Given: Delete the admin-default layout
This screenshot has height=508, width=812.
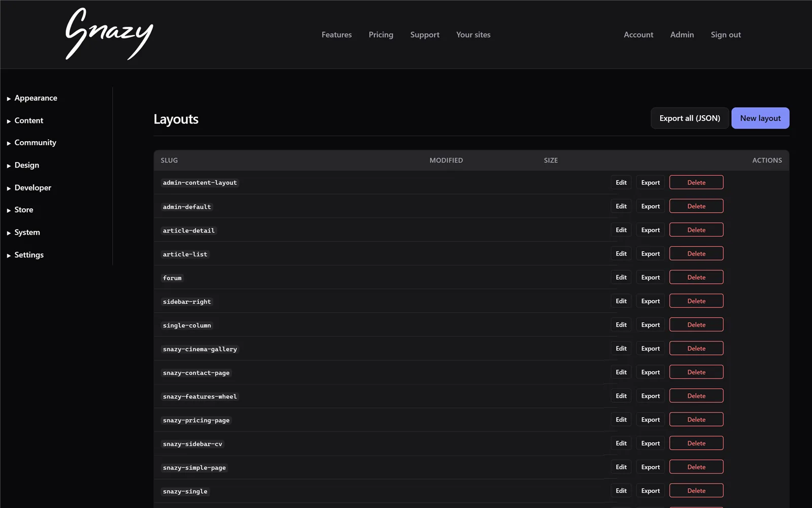Looking at the screenshot, I should (x=696, y=206).
